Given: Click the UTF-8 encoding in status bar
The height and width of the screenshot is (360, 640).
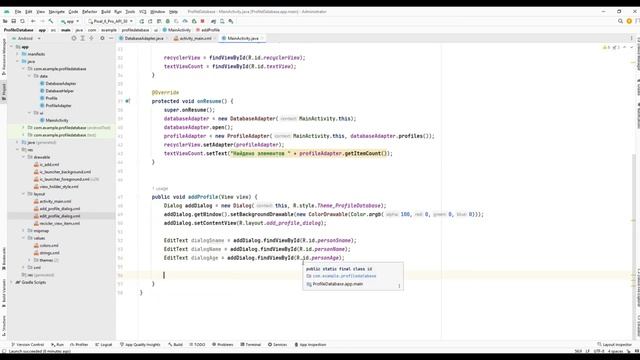Looking at the screenshot, I should (x=599, y=351).
